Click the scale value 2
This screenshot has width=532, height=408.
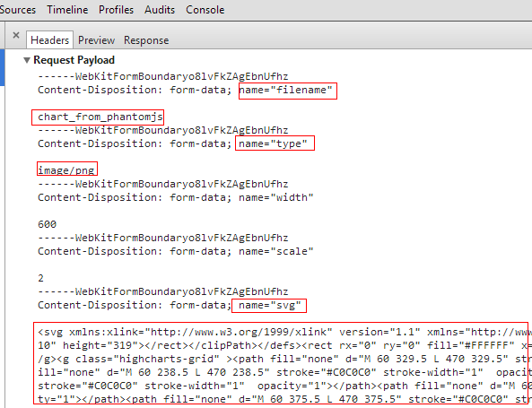40,278
